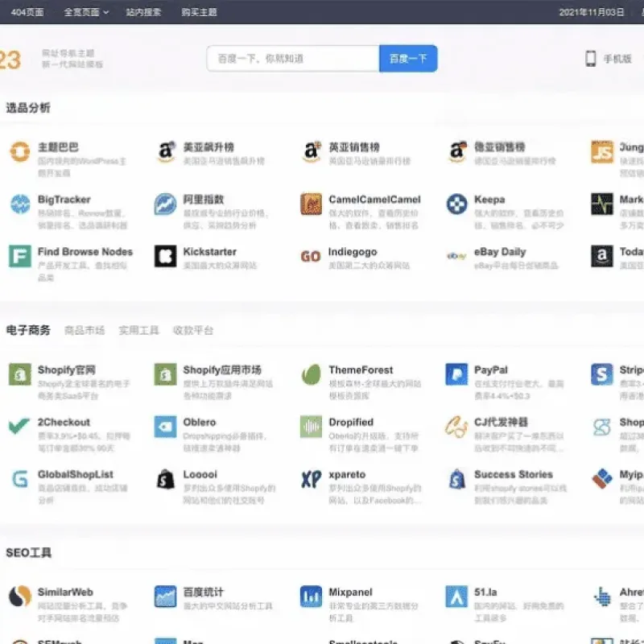The image size is (644, 644).
Task: Click the ThemeForest leaf icon
Action: [x=312, y=374]
